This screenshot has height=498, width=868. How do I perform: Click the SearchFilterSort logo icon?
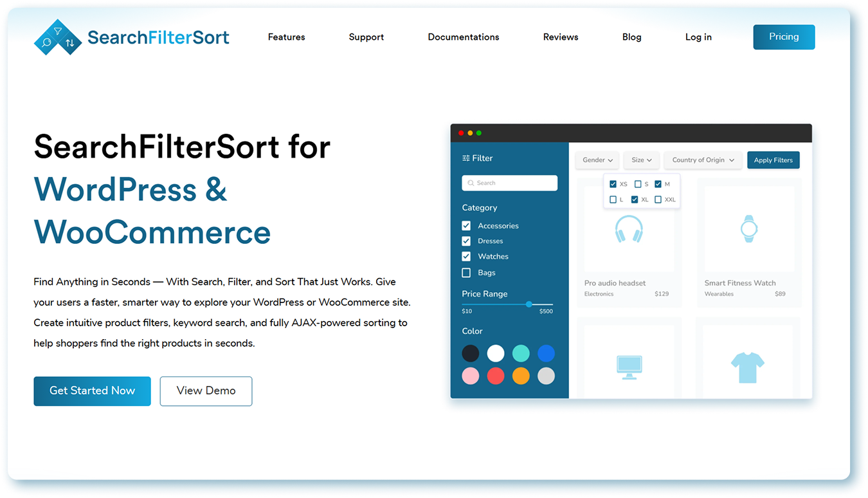pos(57,37)
